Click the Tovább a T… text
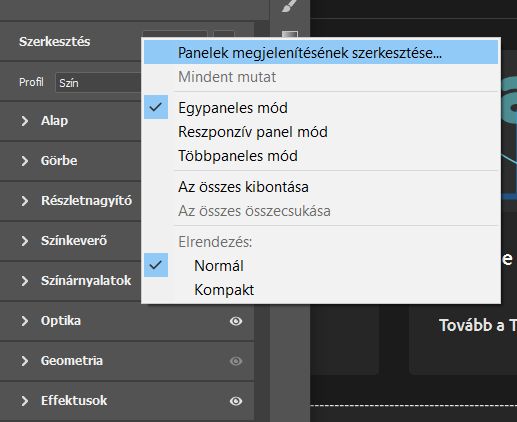The image size is (517, 422). (x=478, y=325)
